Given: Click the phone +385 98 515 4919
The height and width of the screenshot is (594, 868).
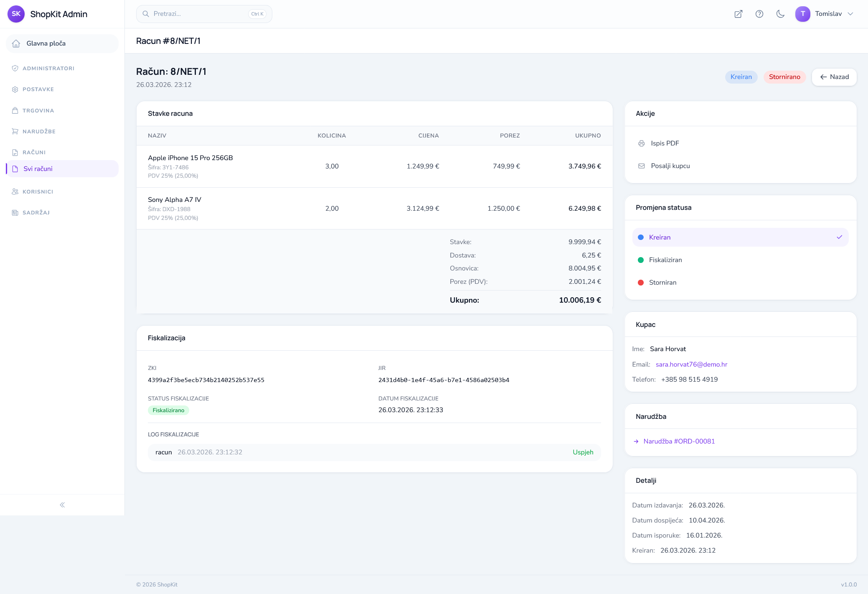Looking at the screenshot, I should [689, 380].
